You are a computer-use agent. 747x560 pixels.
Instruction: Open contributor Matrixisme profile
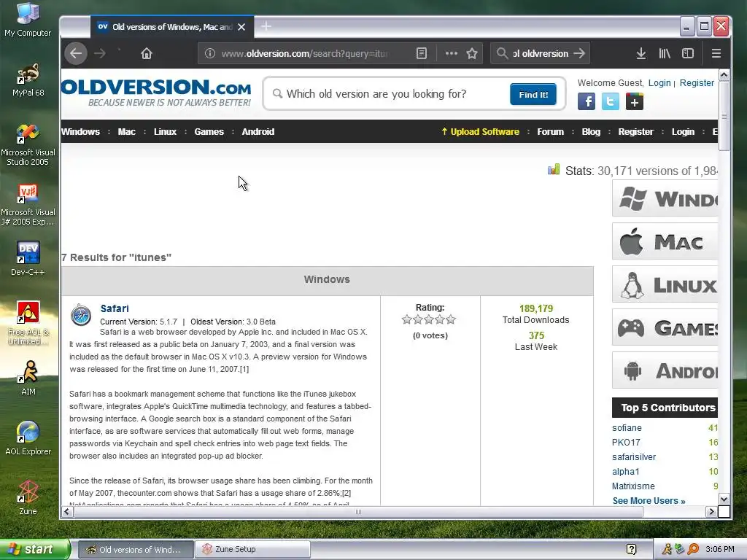pyautogui.click(x=633, y=486)
